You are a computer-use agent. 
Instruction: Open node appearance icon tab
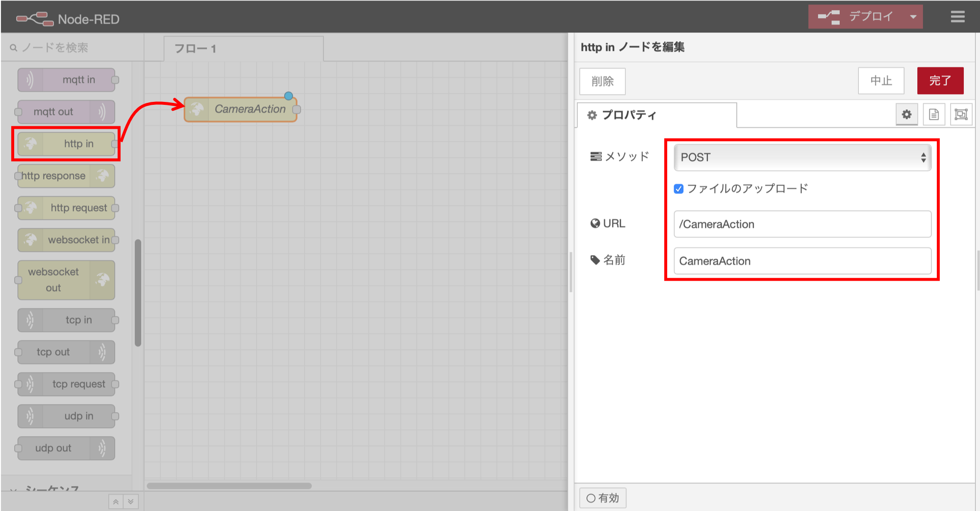[961, 115]
